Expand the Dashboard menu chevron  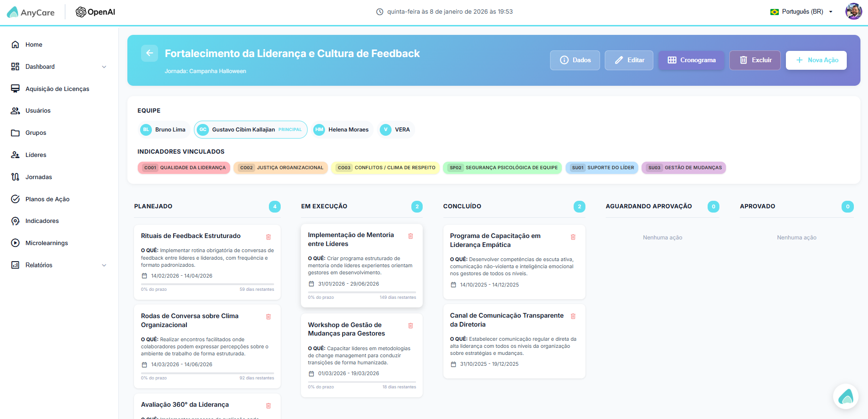(104, 67)
